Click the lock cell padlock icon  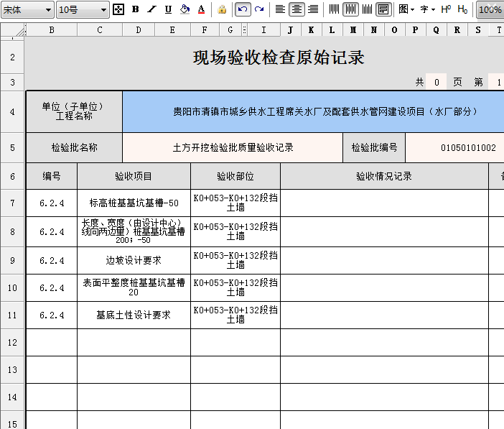pos(222,9)
